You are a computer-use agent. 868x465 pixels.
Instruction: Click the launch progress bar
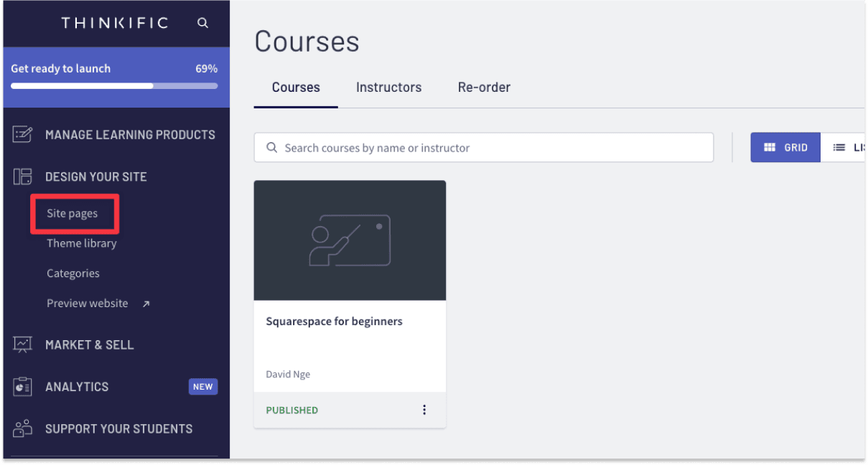click(x=115, y=85)
